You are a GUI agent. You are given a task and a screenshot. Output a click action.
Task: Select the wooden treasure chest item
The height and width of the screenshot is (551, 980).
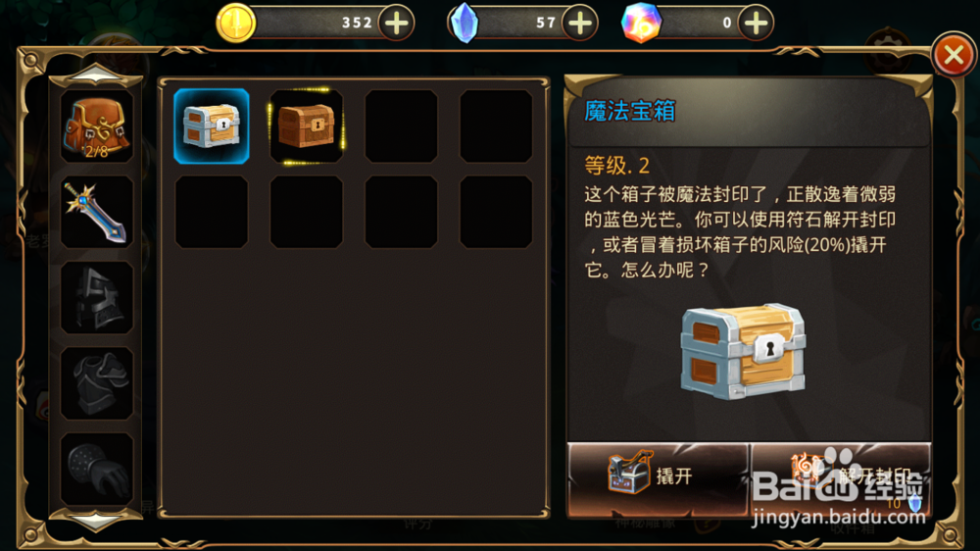pos(306,126)
